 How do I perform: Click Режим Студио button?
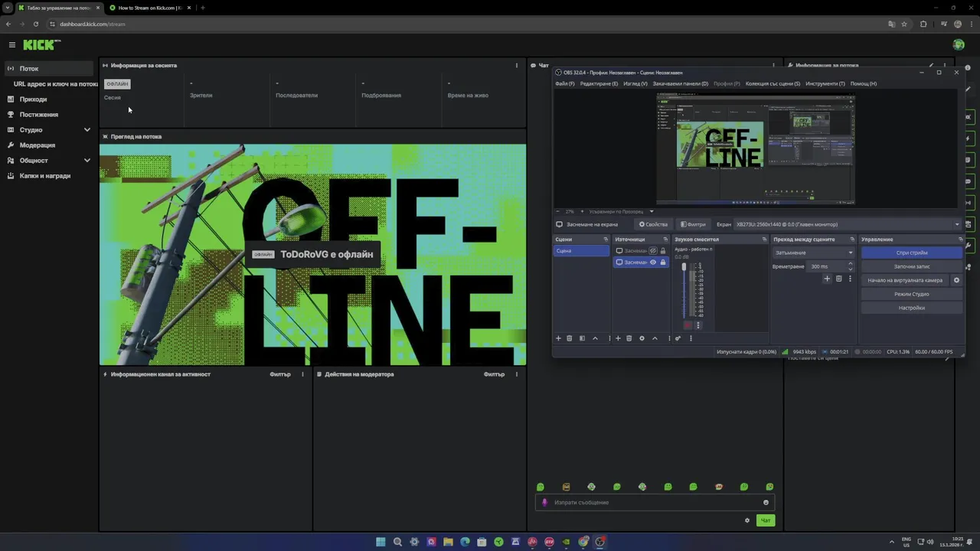point(912,294)
